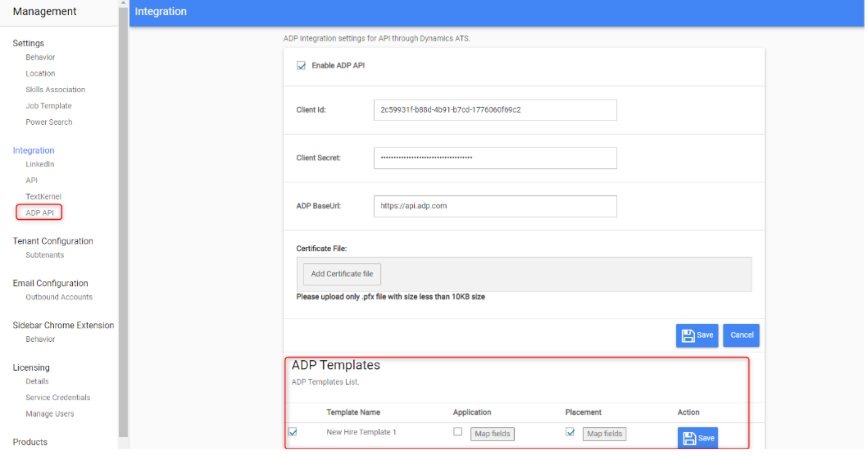Select the LinkedIn integration page

click(40, 164)
